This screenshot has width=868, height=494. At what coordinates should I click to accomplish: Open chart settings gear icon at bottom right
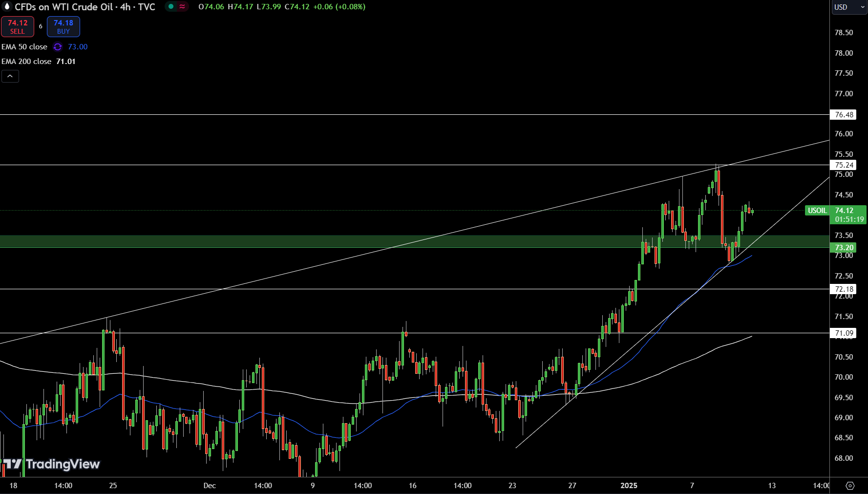click(850, 486)
